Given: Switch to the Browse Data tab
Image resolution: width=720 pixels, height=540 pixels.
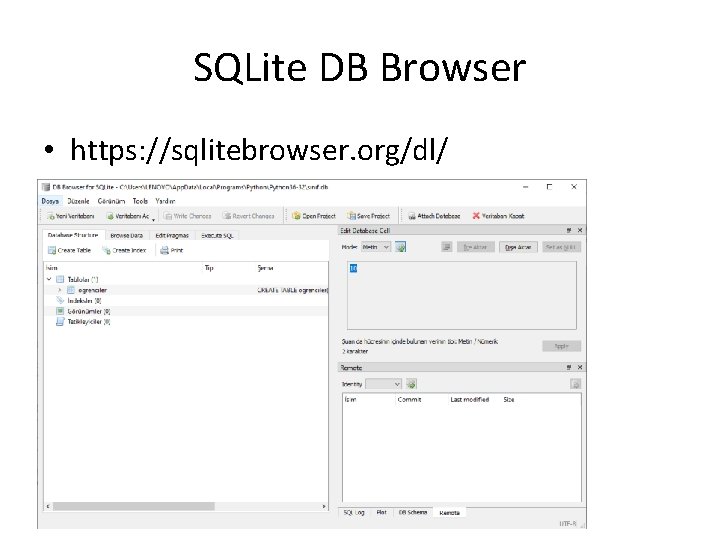Looking at the screenshot, I should click(126, 236).
